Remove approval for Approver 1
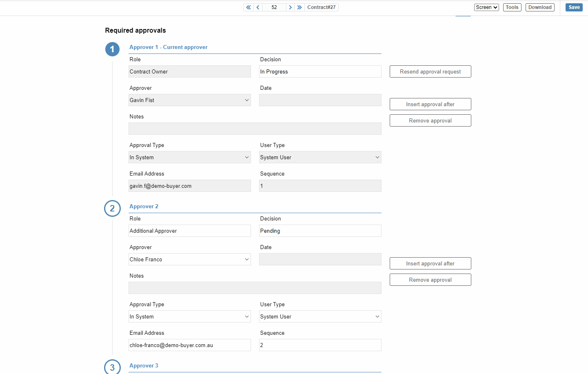The image size is (588, 374). (x=430, y=120)
